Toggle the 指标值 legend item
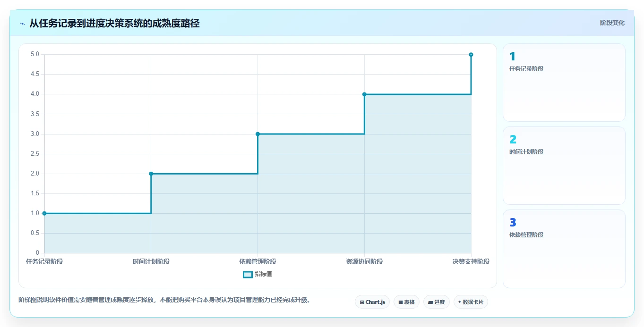The image size is (644, 327). tap(258, 274)
